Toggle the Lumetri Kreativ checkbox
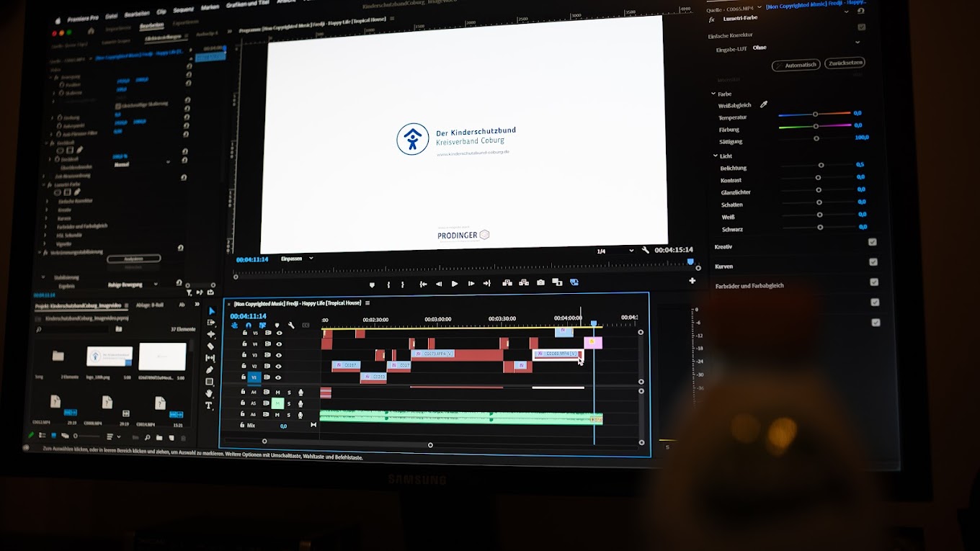The image size is (980, 551). pos(873,243)
